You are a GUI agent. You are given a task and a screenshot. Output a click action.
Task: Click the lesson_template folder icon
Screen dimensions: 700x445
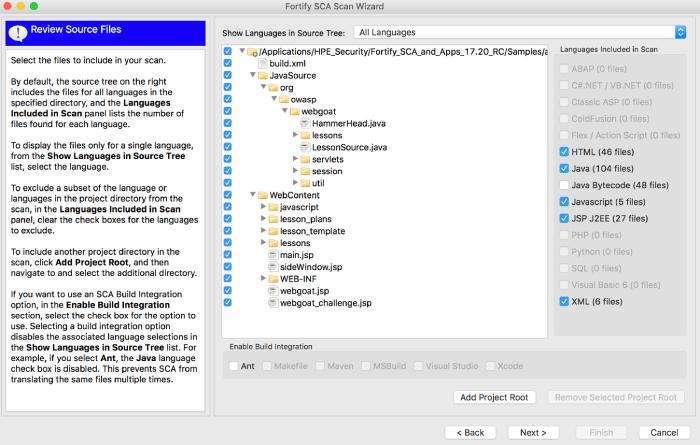coord(274,231)
